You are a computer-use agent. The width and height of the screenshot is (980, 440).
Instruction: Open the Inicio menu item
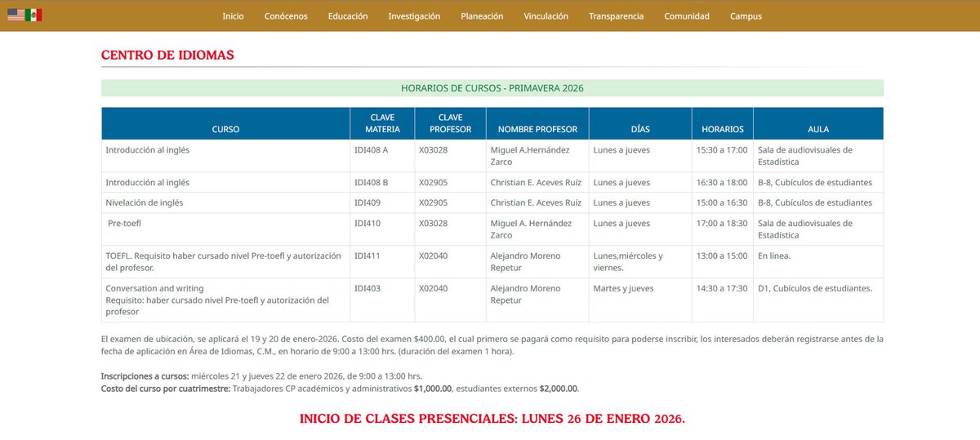pyautogui.click(x=233, y=16)
